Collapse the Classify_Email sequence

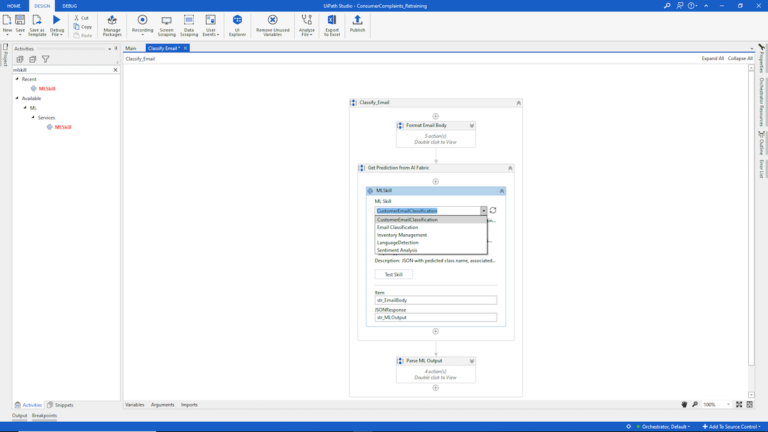pyautogui.click(x=518, y=103)
